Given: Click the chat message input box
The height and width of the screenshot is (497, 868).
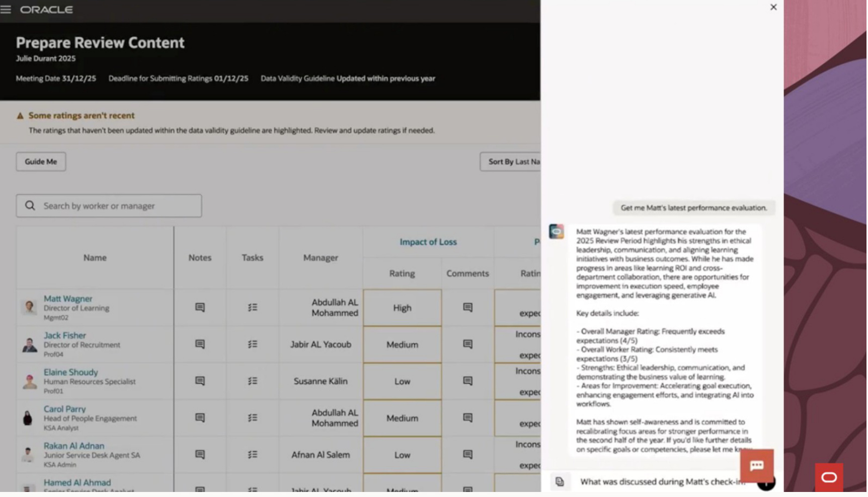Looking at the screenshot, I should click(659, 482).
